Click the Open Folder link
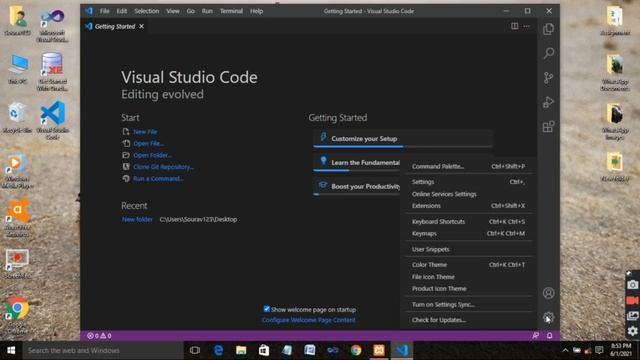 tap(152, 156)
